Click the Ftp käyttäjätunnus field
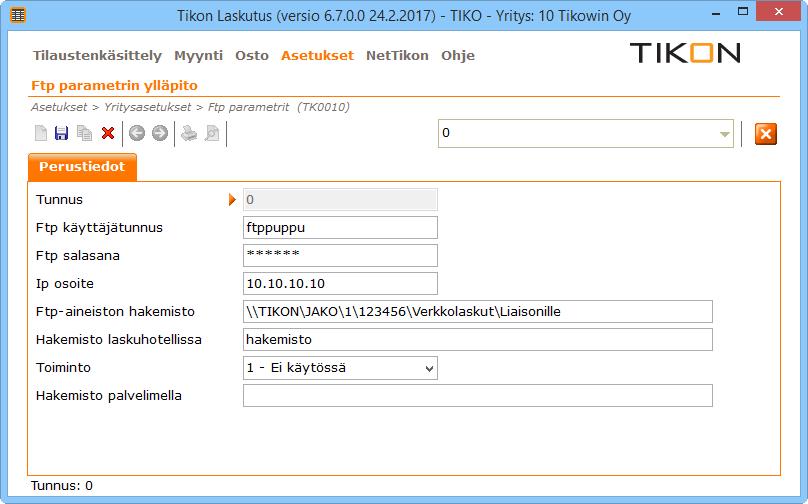 pos(340,227)
